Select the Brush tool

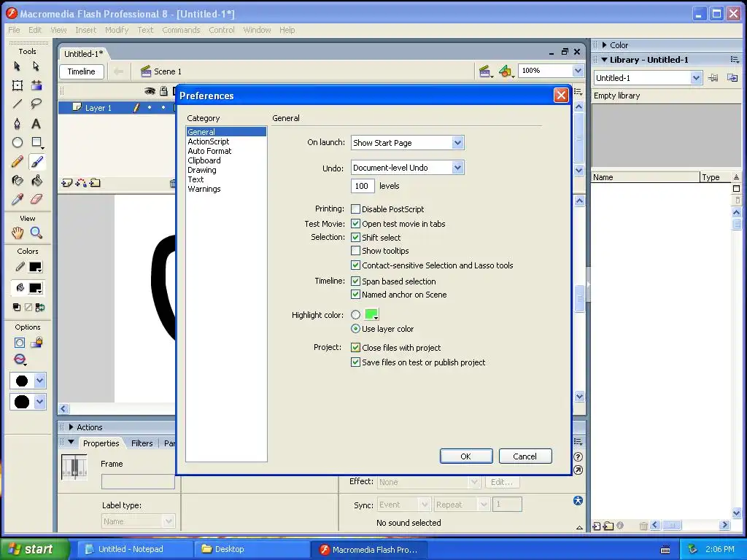(36, 162)
